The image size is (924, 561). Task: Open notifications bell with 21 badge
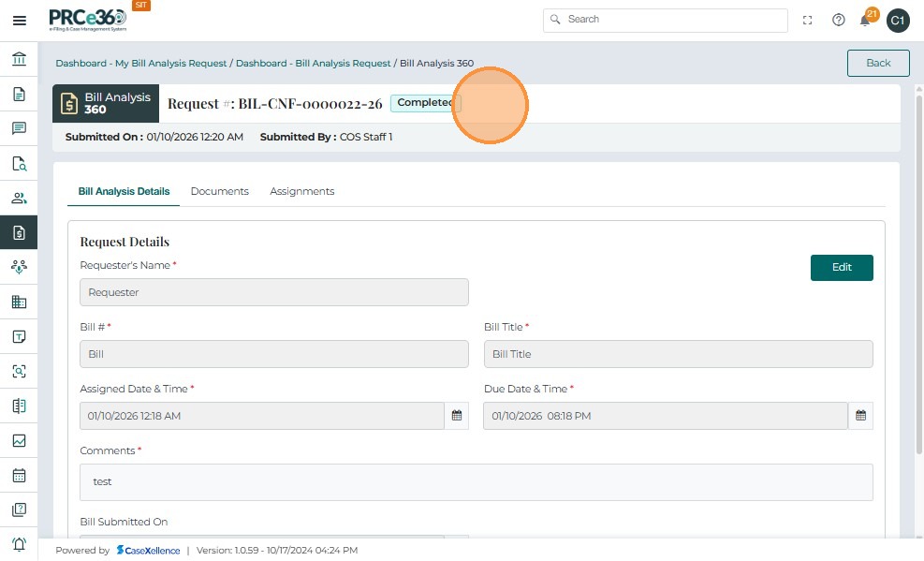click(867, 19)
